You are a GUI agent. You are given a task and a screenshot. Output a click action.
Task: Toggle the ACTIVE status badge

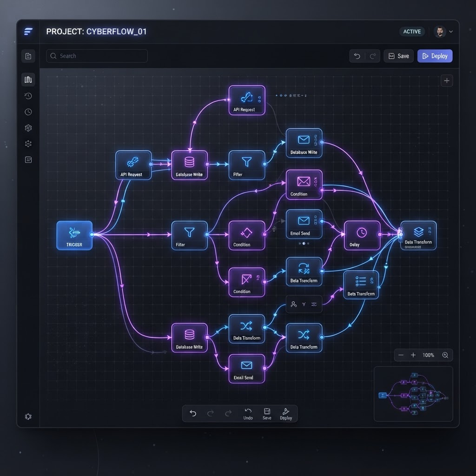pos(412,32)
